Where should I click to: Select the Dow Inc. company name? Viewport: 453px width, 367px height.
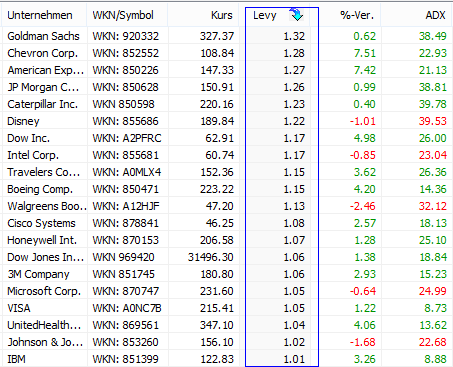coord(28,138)
